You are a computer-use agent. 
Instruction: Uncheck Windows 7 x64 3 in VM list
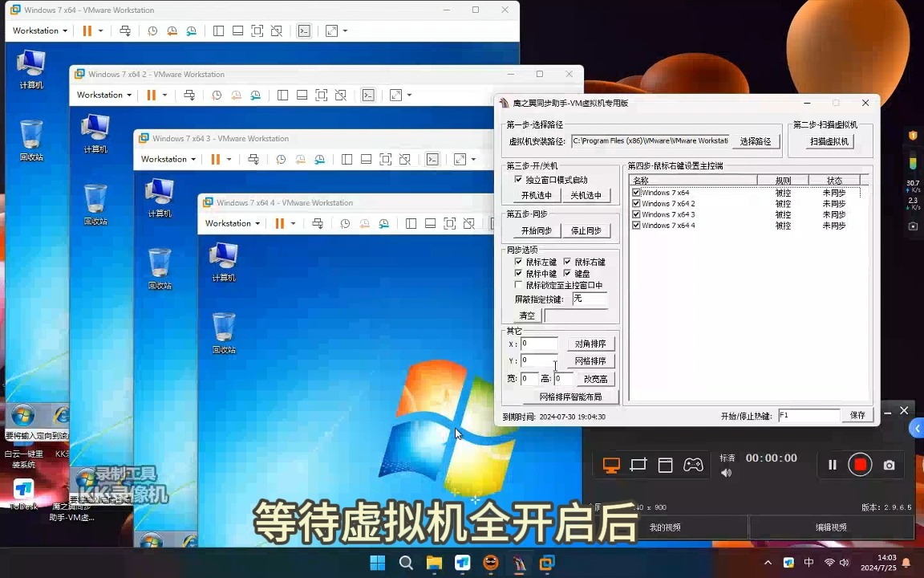pos(636,214)
